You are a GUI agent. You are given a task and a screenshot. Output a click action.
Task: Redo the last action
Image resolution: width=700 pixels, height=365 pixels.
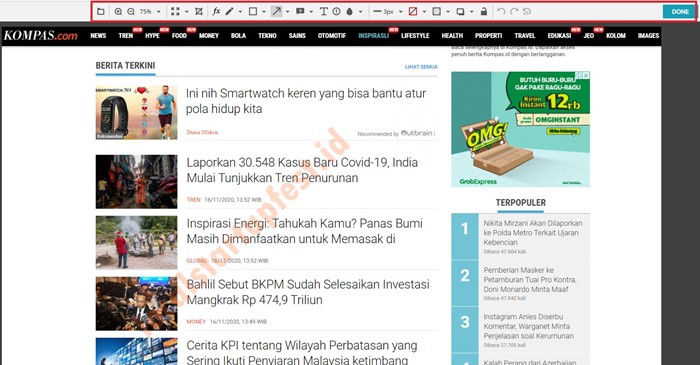pos(514,12)
